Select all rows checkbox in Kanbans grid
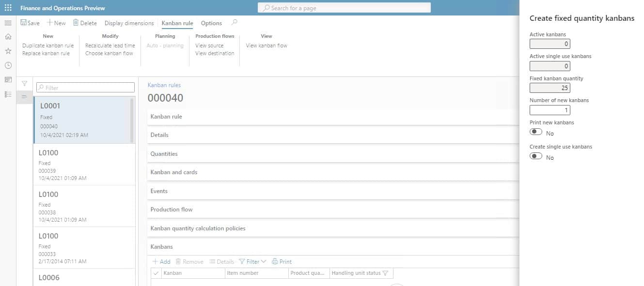Image resolution: width=644 pixels, height=286 pixels. click(156, 273)
